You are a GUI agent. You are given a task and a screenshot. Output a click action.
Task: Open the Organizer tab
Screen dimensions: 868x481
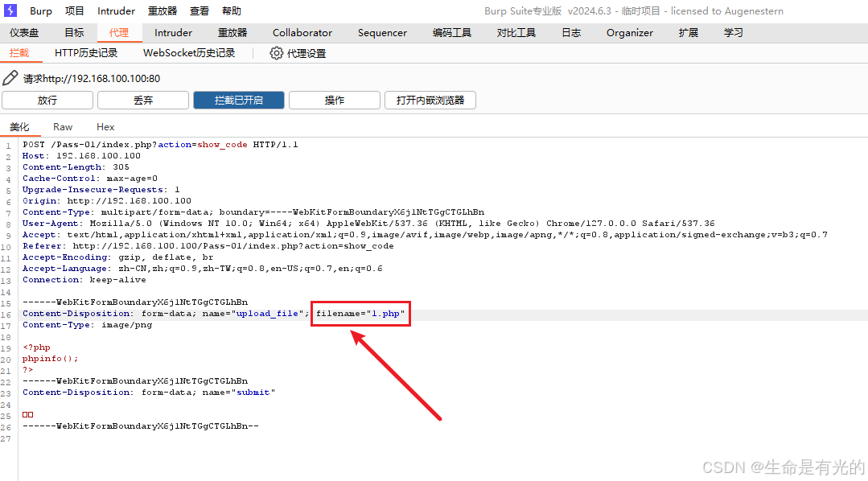[629, 33]
